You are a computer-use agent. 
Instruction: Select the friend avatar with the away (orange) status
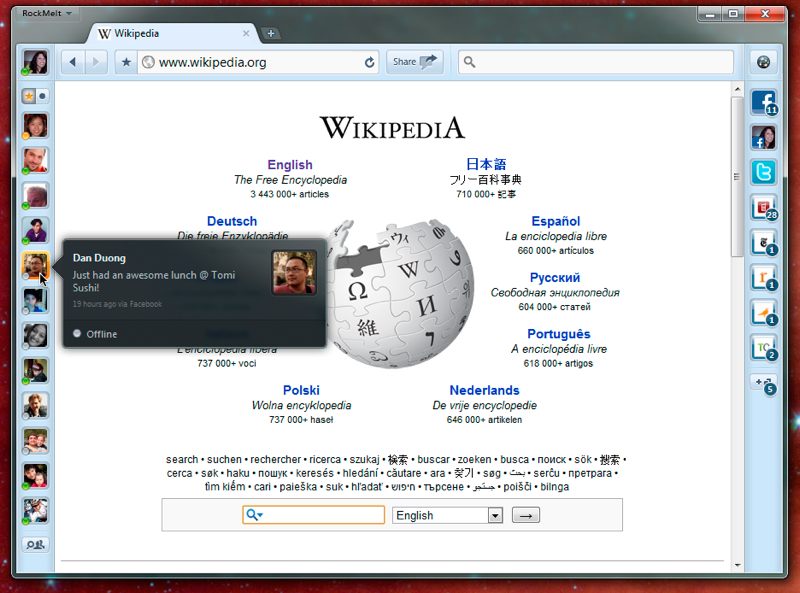35,126
